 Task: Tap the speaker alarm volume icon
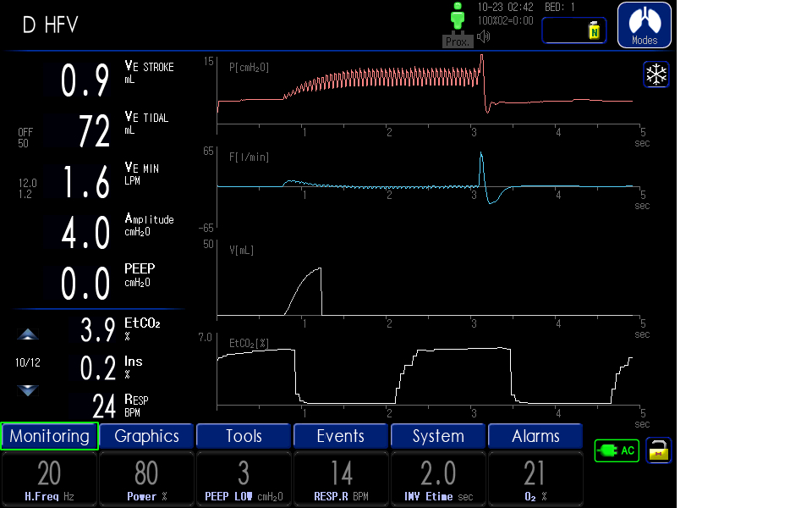click(485, 36)
